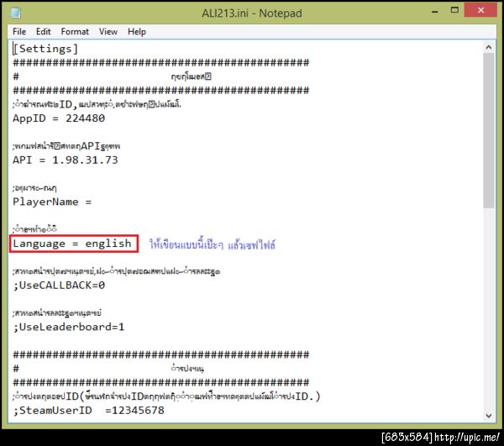
Task: Click the Language = english line
Action: click(x=72, y=244)
